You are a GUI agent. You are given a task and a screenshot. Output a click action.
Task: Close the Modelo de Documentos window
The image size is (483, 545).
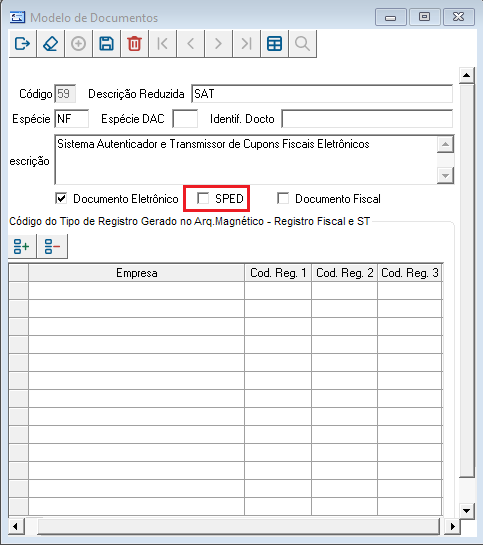click(x=459, y=17)
